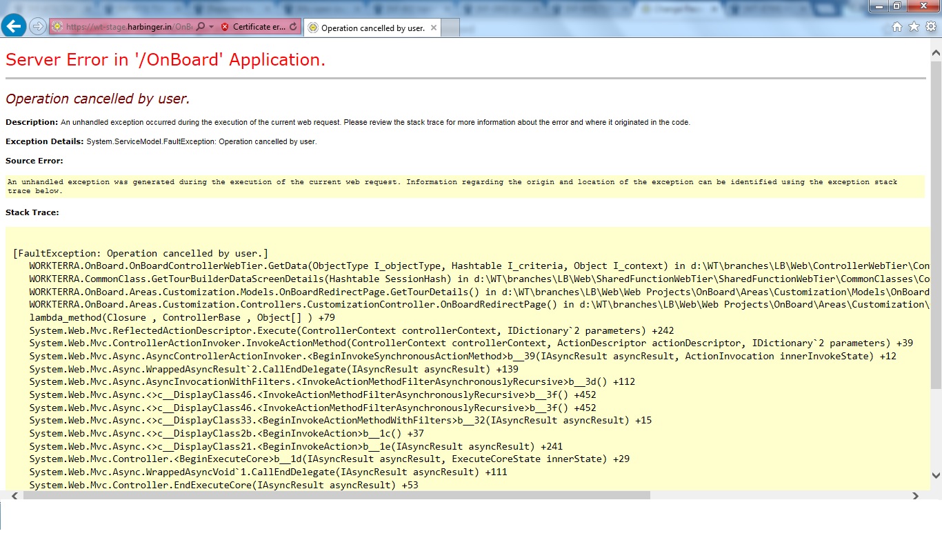
Task: Click the horizontal scrollbar right arrow
Action: click(916, 495)
